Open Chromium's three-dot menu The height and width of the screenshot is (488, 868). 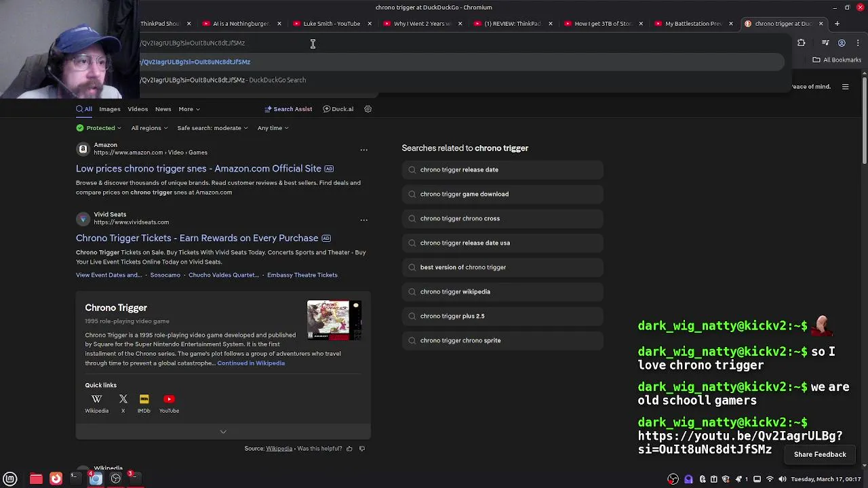(x=858, y=43)
